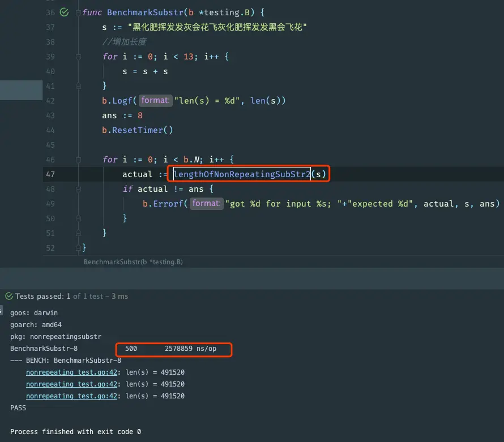Image resolution: width=504 pixels, height=442 pixels.
Task: Collapse the for loop at line 39
Action: tap(78, 57)
